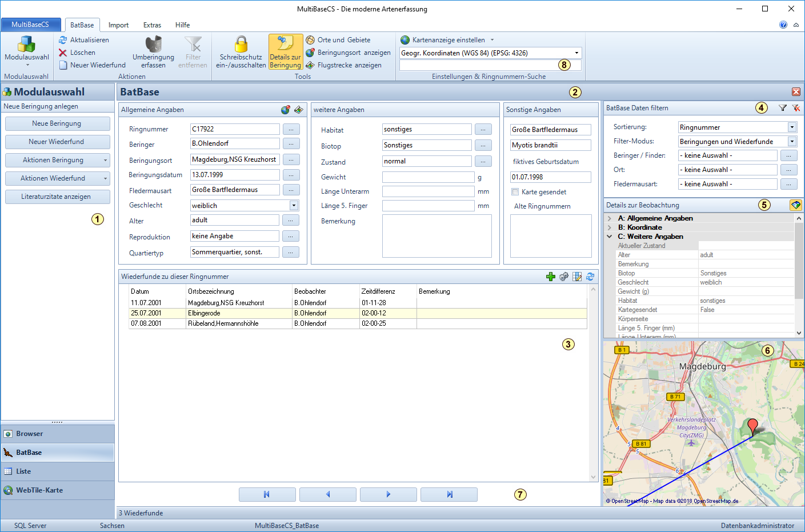The image size is (805, 532).
Task: Click the ellipsis button next to Habitat
Action: [x=483, y=130]
